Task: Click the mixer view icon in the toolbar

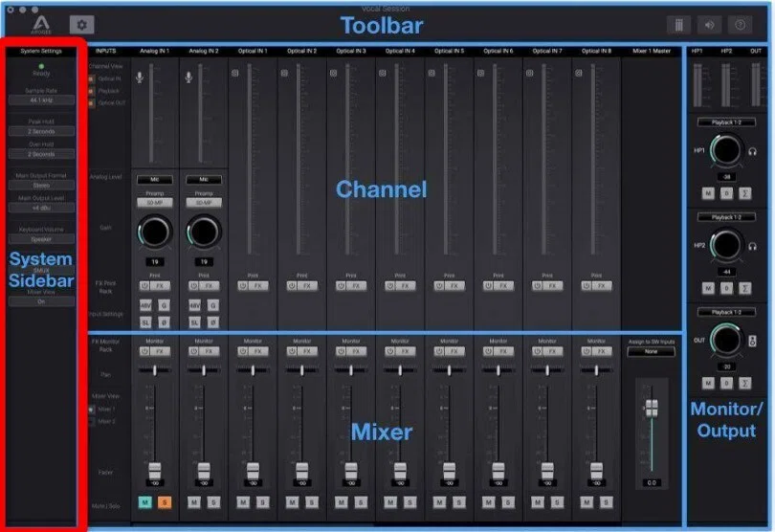Action: coord(678,25)
